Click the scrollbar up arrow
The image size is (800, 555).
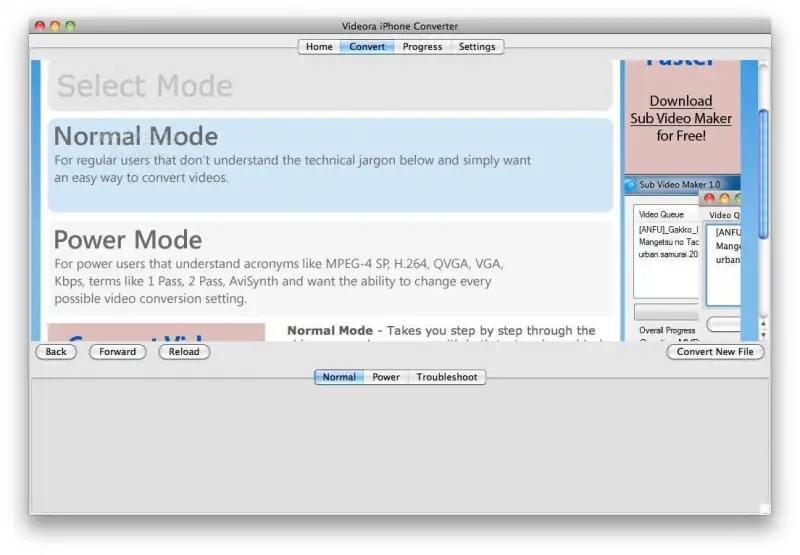(763, 323)
